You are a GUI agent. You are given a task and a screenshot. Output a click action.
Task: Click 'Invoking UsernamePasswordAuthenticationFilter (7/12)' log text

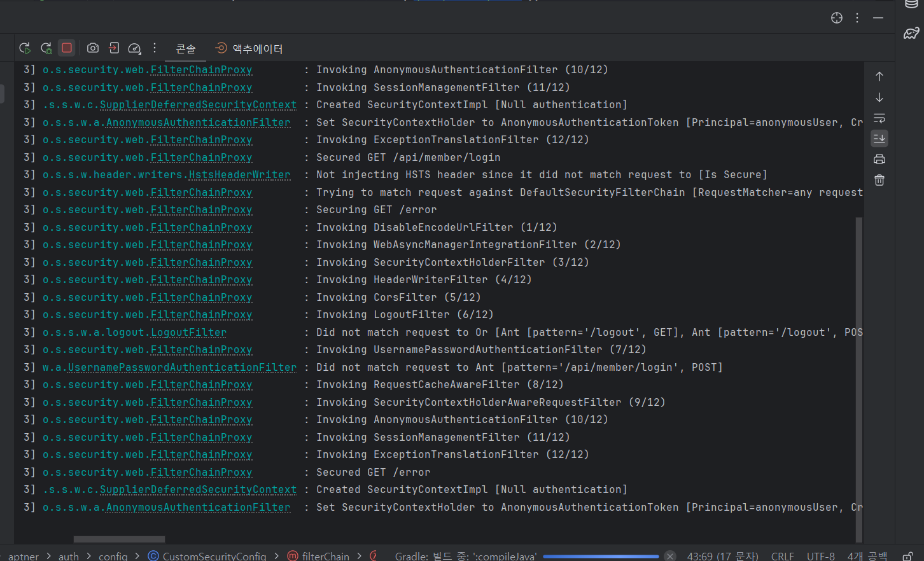point(481,349)
